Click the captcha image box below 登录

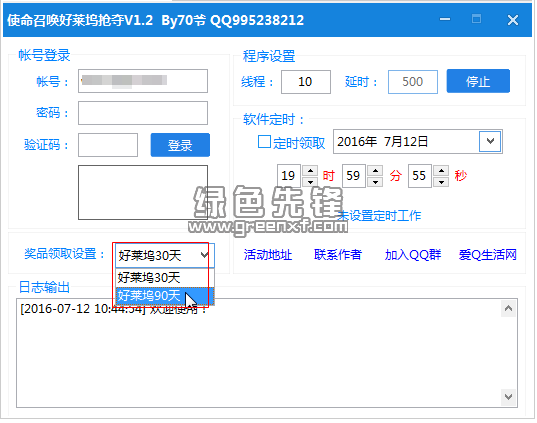click(143, 192)
